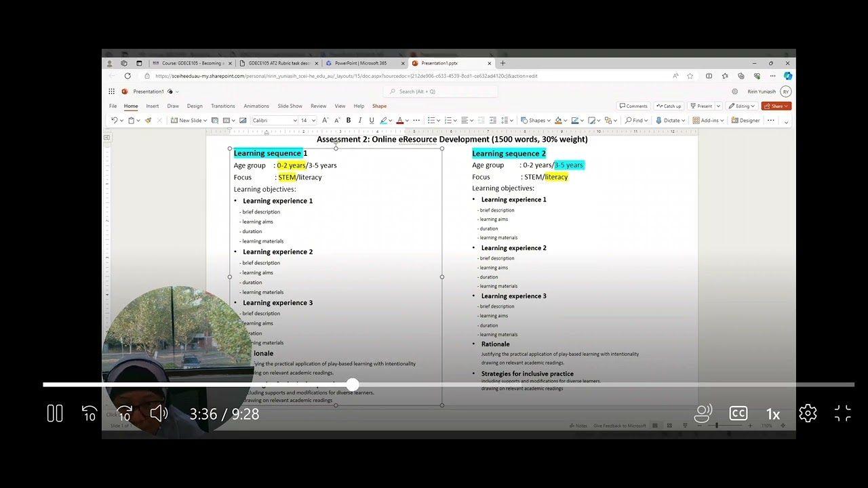Switch to the Design tab
Viewport: 868px width, 488px height.
click(x=195, y=106)
